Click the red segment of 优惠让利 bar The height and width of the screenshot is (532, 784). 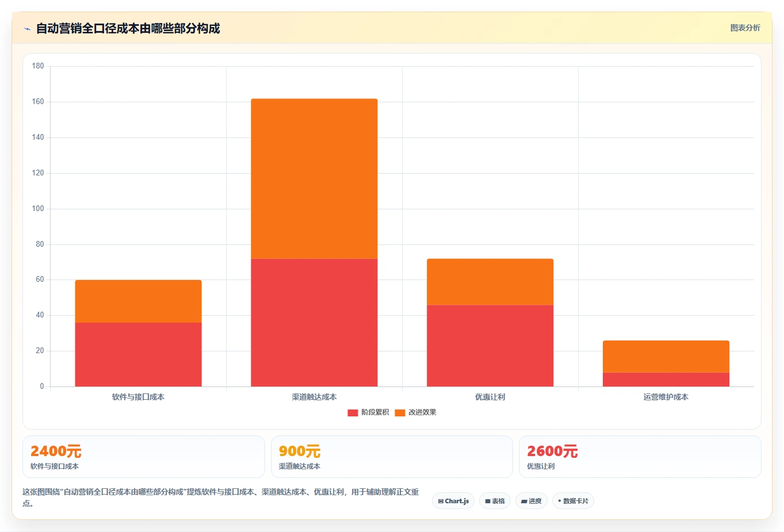click(490, 346)
